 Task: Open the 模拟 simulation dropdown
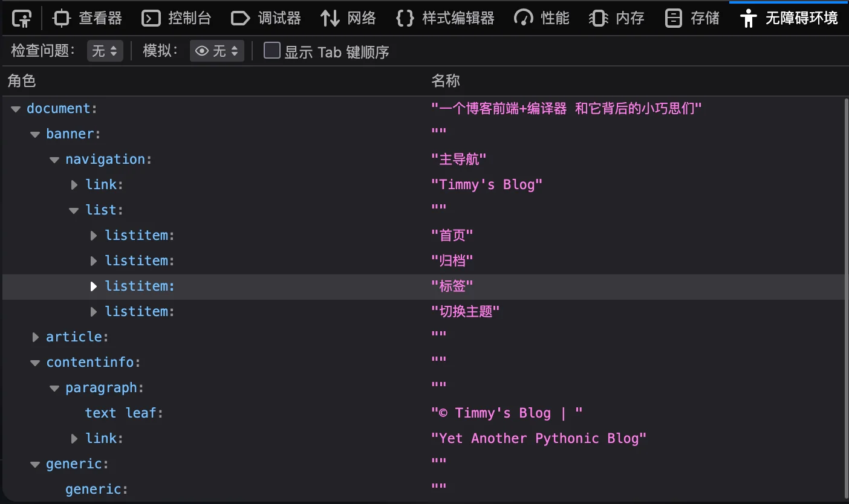[216, 51]
